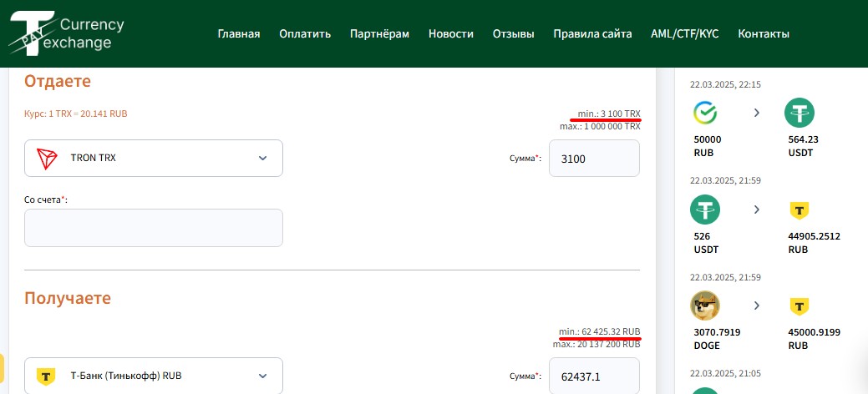Click the 564.23 USDT amount
Viewport: 868px width, 394px height.
coord(803,146)
